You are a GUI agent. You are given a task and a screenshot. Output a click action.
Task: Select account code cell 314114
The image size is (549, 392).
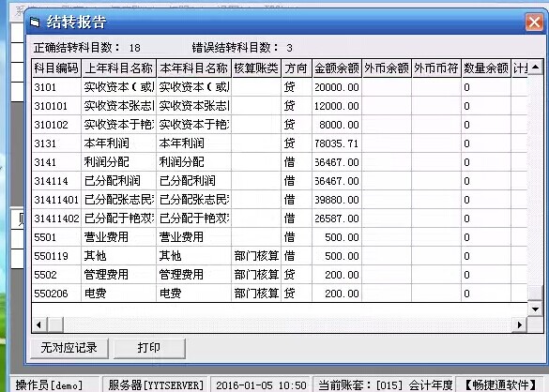tap(56, 181)
